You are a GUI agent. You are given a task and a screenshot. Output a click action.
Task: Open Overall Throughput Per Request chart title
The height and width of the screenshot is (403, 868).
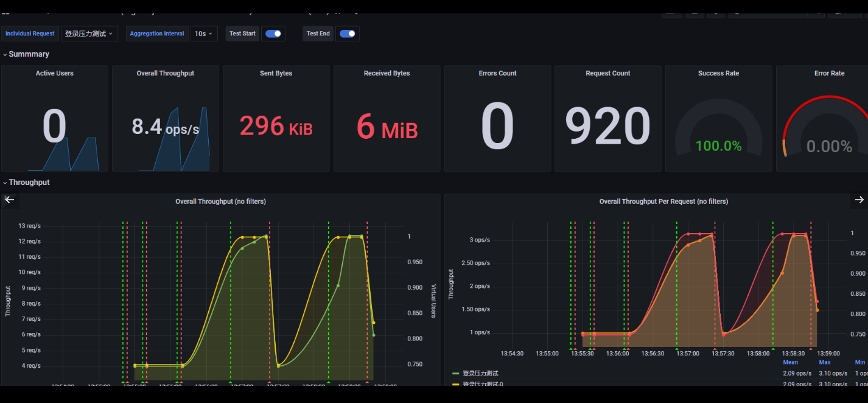click(664, 201)
